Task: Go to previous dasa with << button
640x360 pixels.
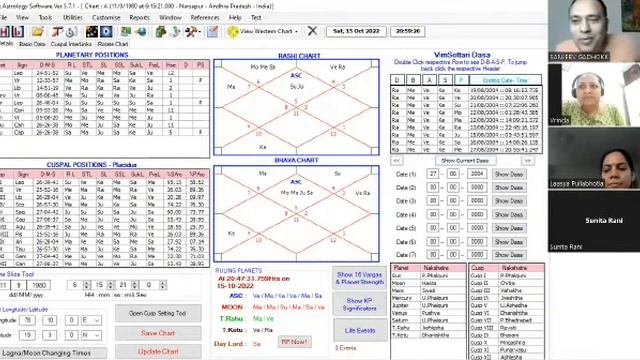Action: click(396, 161)
